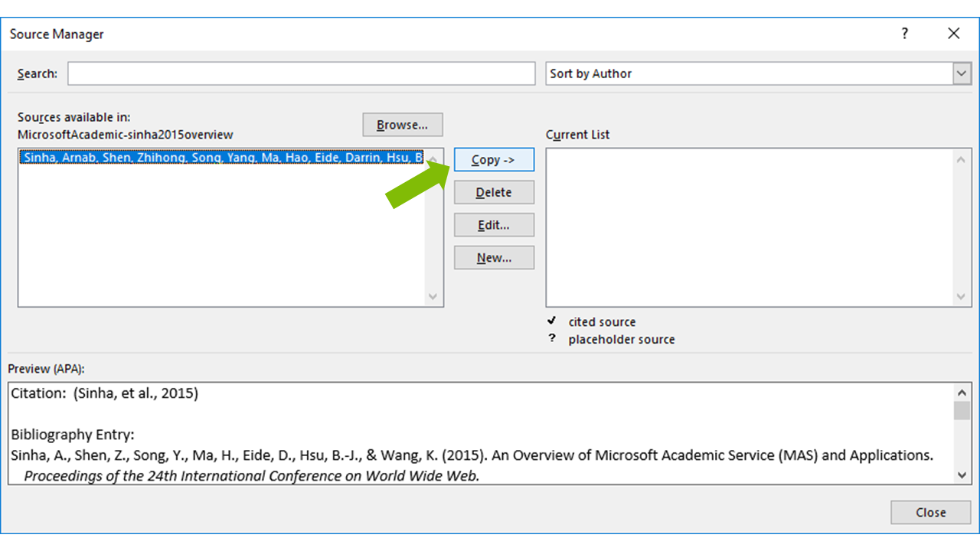
Task: Click the Copy -> button
Action: [494, 160]
